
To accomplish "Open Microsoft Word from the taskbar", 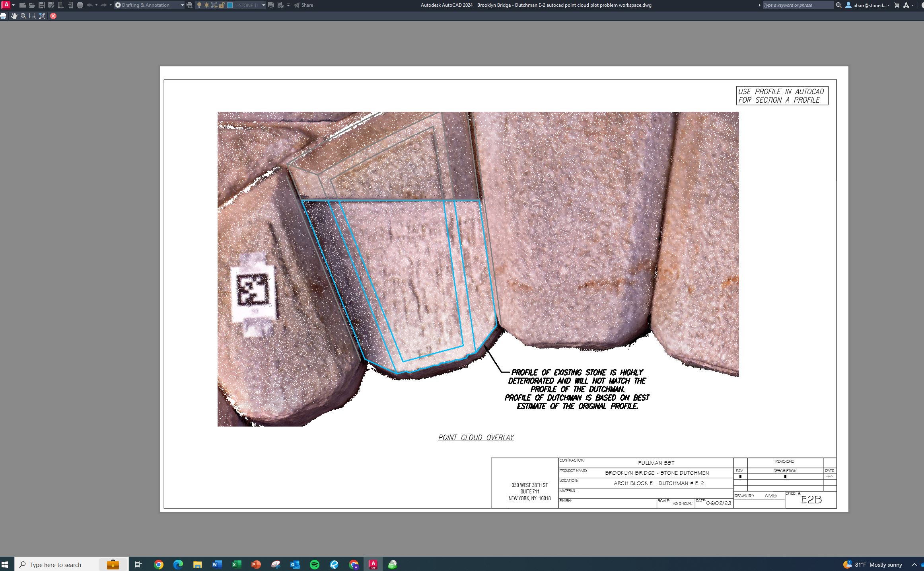I will coord(217,564).
